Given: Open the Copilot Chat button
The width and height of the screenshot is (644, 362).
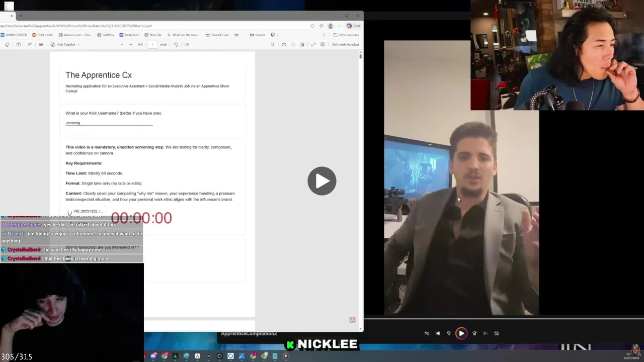Looking at the screenshot, I should (353, 26).
